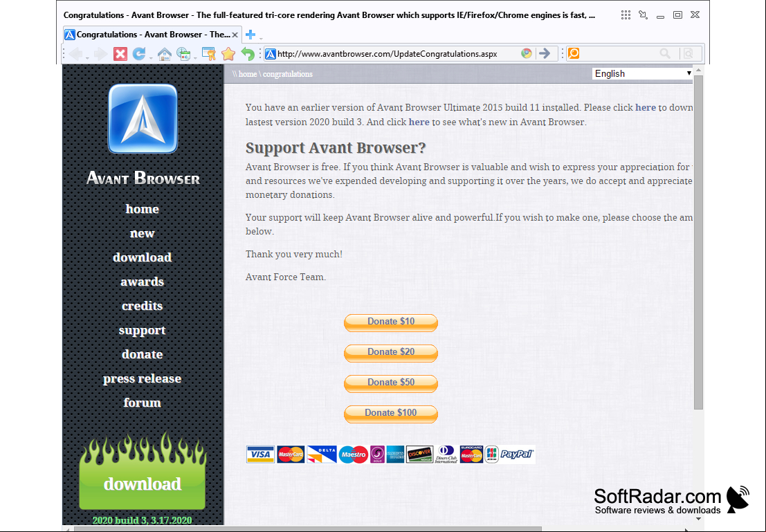Image resolution: width=766 pixels, height=532 pixels.
Task: Click the Avant Browser logo image
Action: point(143,119)
